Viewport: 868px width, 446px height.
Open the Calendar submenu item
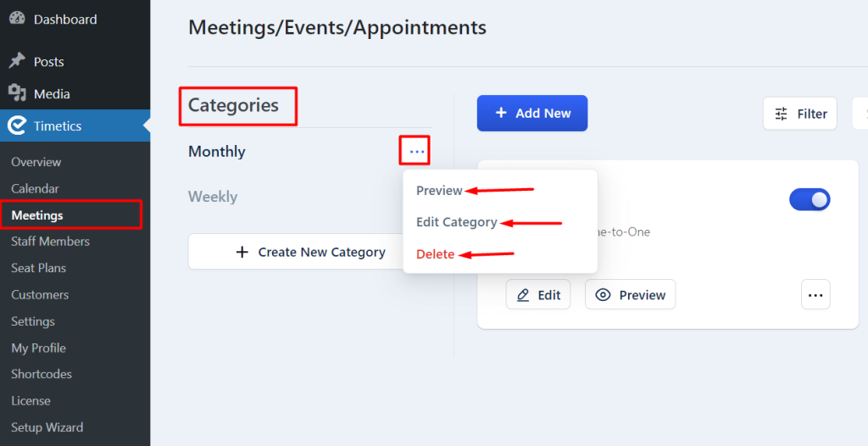35,188
